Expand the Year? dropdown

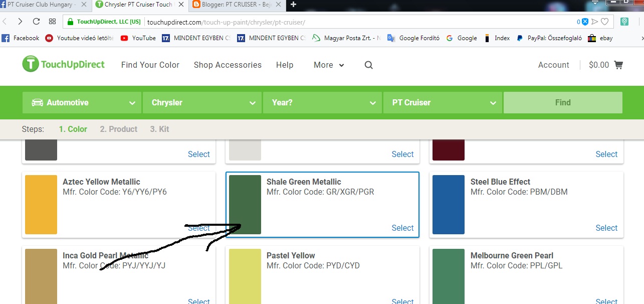click(x=322, y=102)
